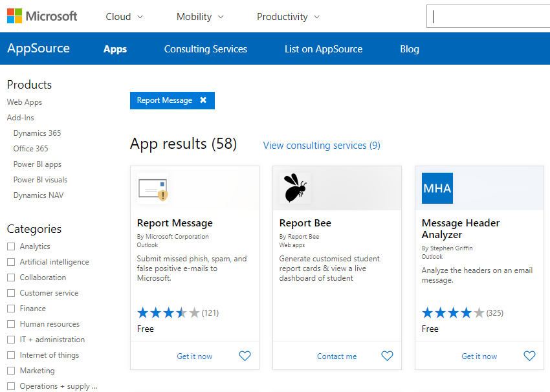Select Add-Ins under Products
Viewport: 550px width, 392px height.
click(20, 118)
